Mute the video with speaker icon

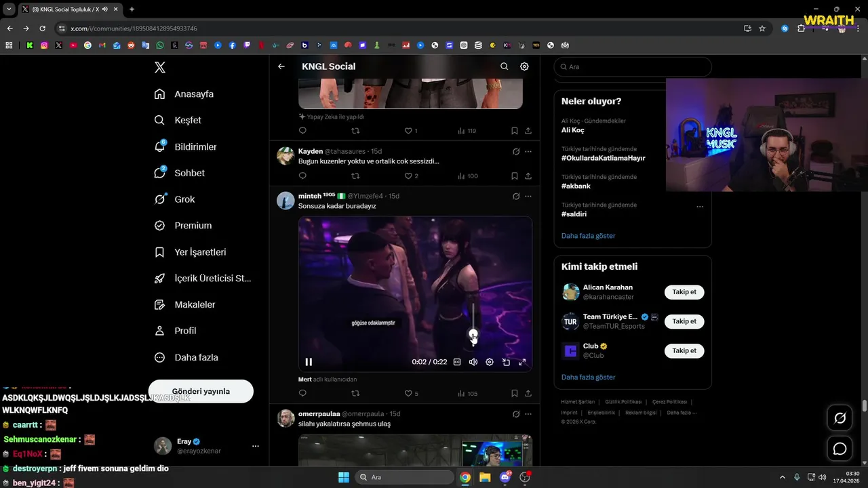pyautogui.click(x=473, y=362)
